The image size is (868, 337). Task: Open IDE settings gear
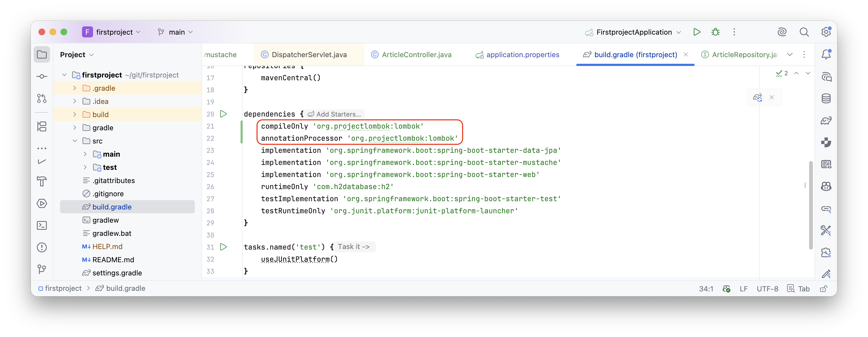tap(826, 32)
